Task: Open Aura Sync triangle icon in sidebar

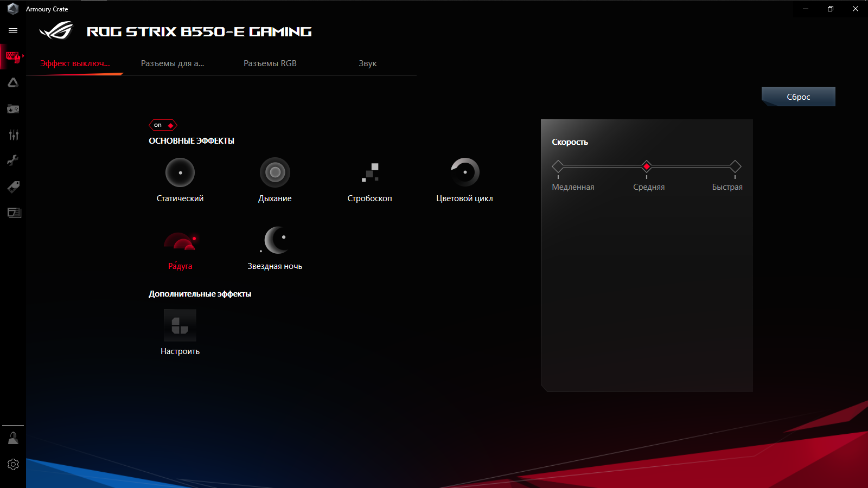Action: coord(13,83)
